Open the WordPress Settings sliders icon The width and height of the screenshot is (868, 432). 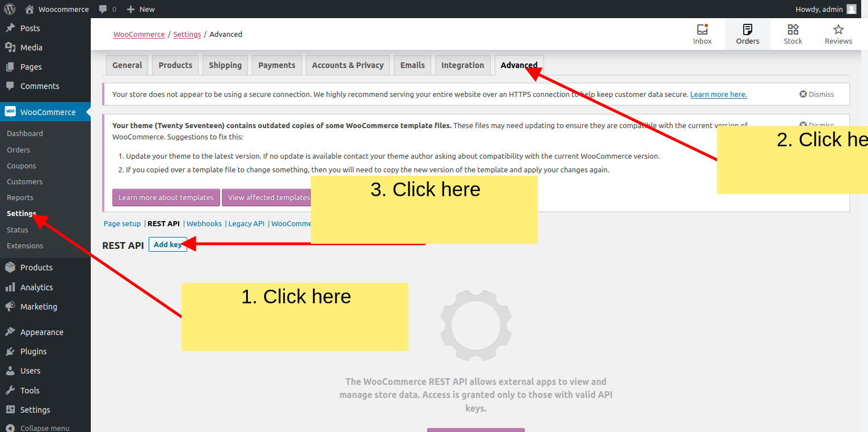click(10, 410)
